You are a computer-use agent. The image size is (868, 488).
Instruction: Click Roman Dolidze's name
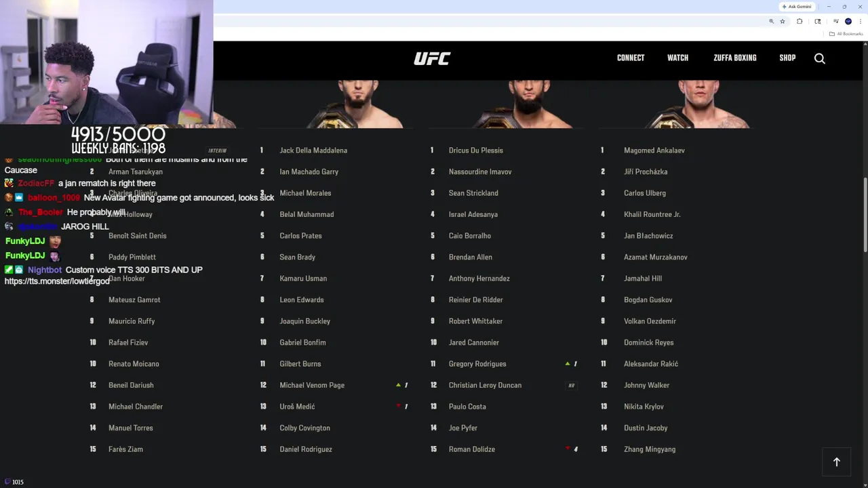point(471,449)
